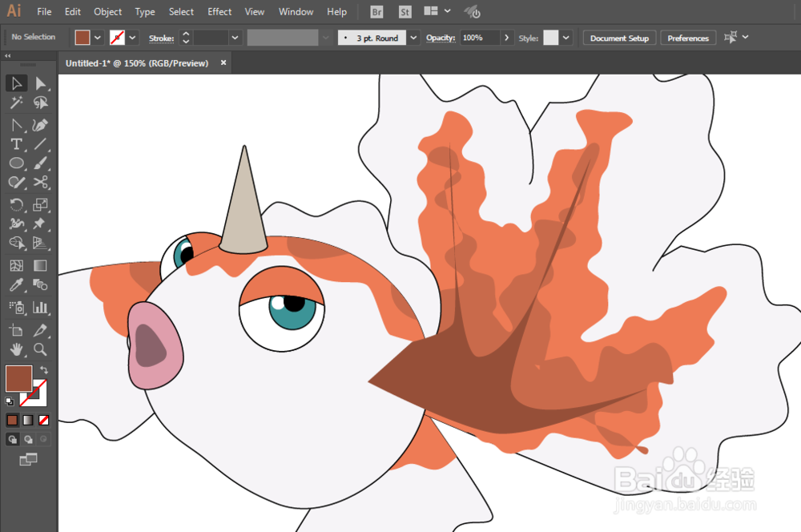Select the Puppet Warp pin tool
Image resolution: width=801 pixels, height=532 pixels.
(40, 224)
